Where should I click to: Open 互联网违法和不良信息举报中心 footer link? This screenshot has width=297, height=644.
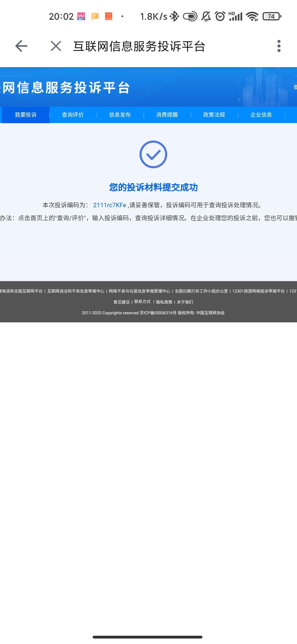[x=76, y=291]
